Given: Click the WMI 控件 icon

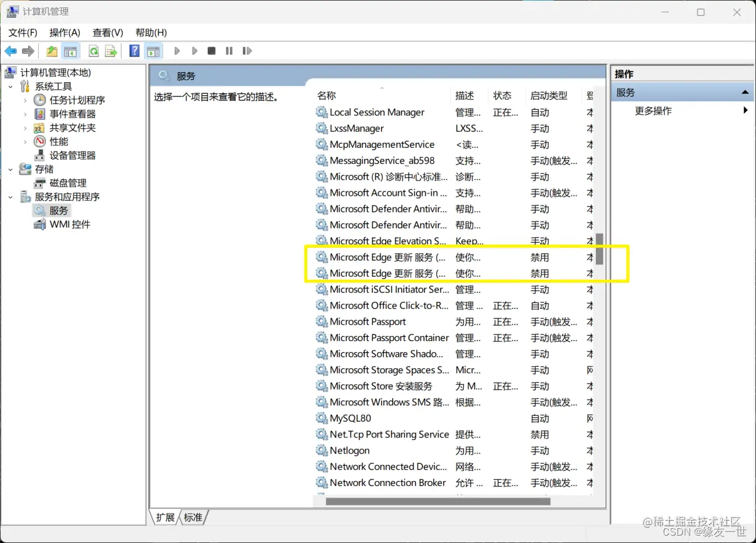Looking at the screenshot, I should coord(39,225).
